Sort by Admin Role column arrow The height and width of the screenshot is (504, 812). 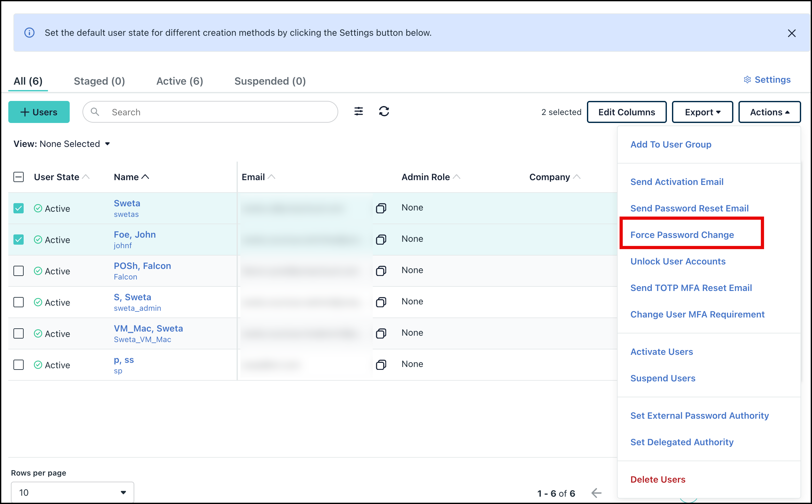coord(457,177)
